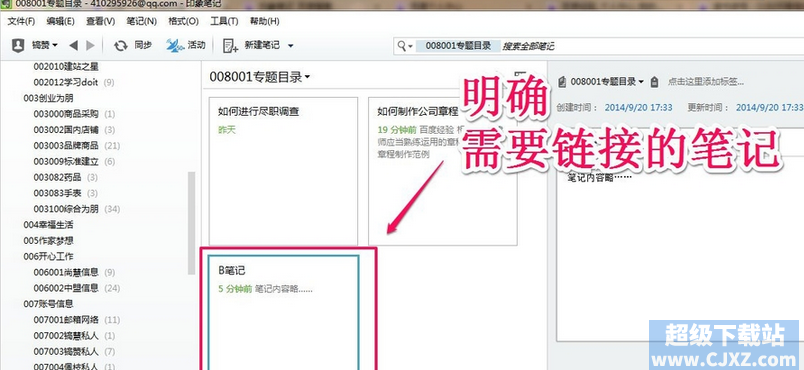
Task: Open the 工具(T) menu
Action: pyautogui.click(x=224, y=22)
